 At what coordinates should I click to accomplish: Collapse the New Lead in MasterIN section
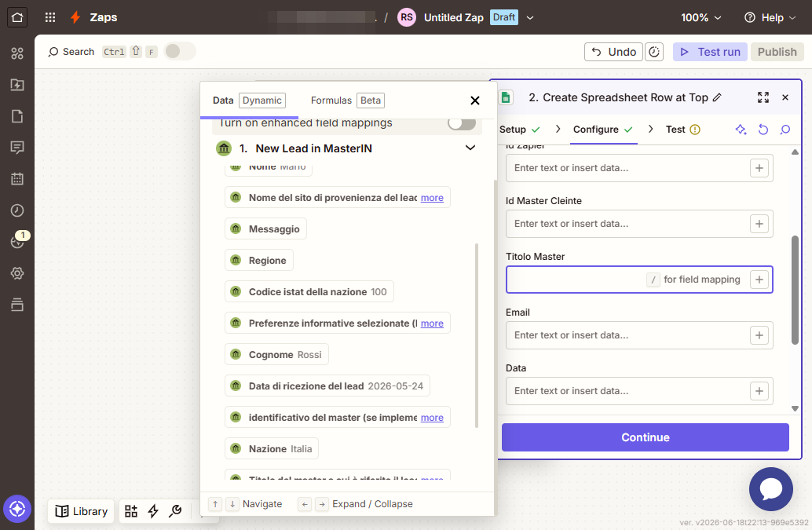click(470, 148)
